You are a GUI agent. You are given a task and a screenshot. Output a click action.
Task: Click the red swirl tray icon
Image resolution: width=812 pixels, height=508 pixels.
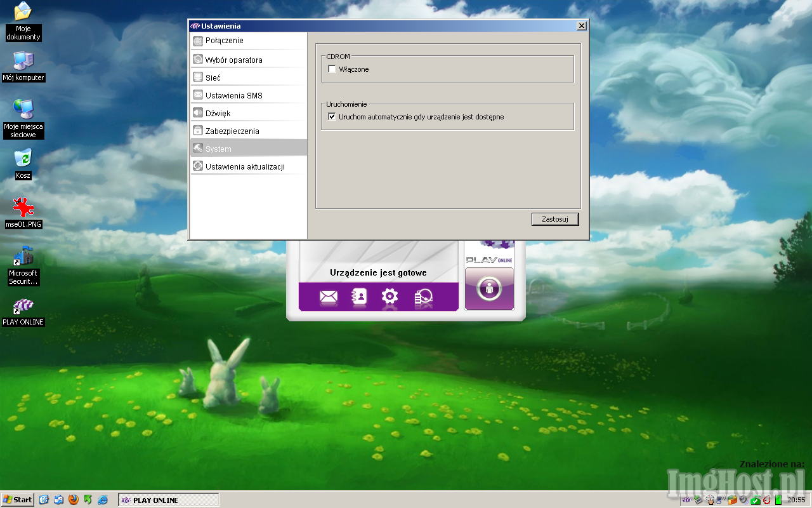coord(766,500)
